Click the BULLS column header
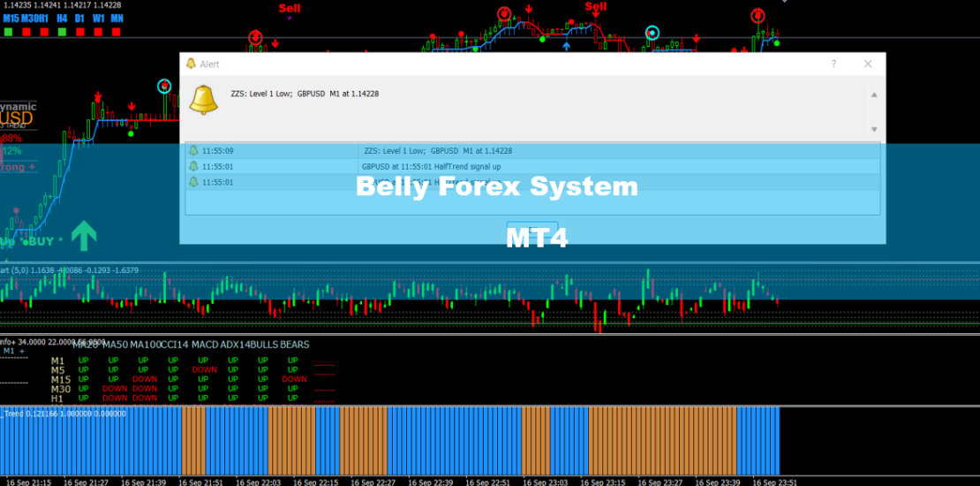 coord(262,344)
